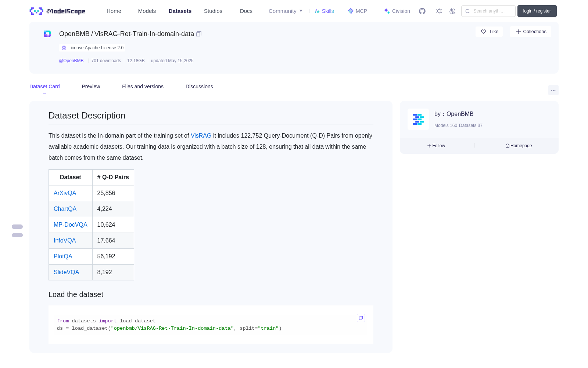Click the login / register button

click(x=537, y=11)
